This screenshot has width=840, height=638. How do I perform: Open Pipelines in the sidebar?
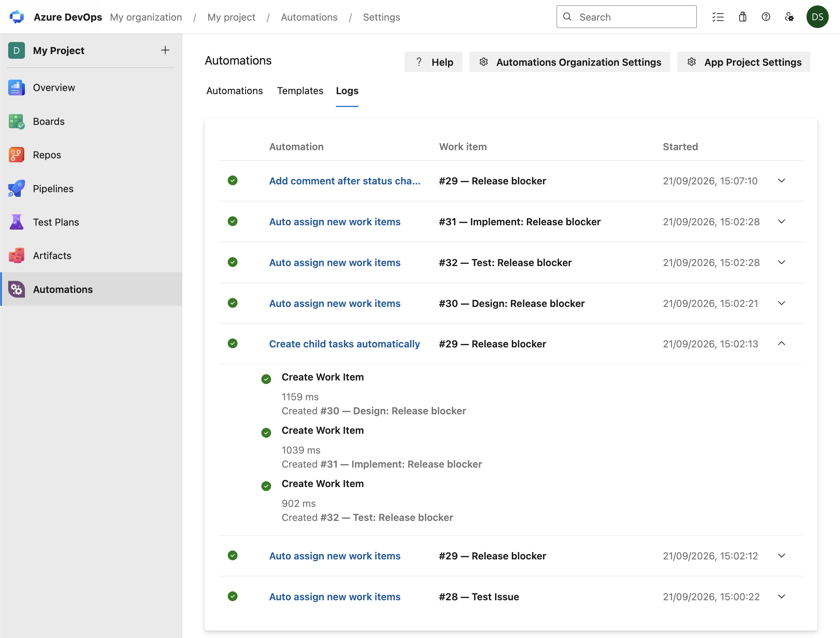91,189
